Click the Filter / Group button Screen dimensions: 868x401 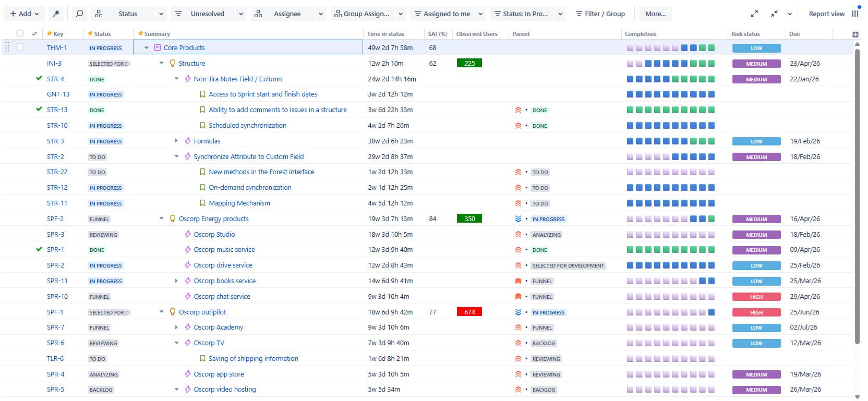(600, 14)
